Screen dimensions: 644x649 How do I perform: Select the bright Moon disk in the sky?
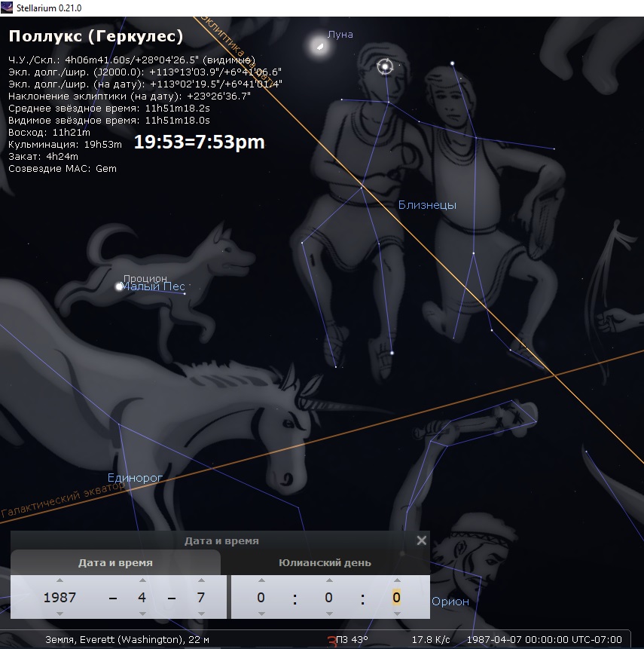pos(319,45)
